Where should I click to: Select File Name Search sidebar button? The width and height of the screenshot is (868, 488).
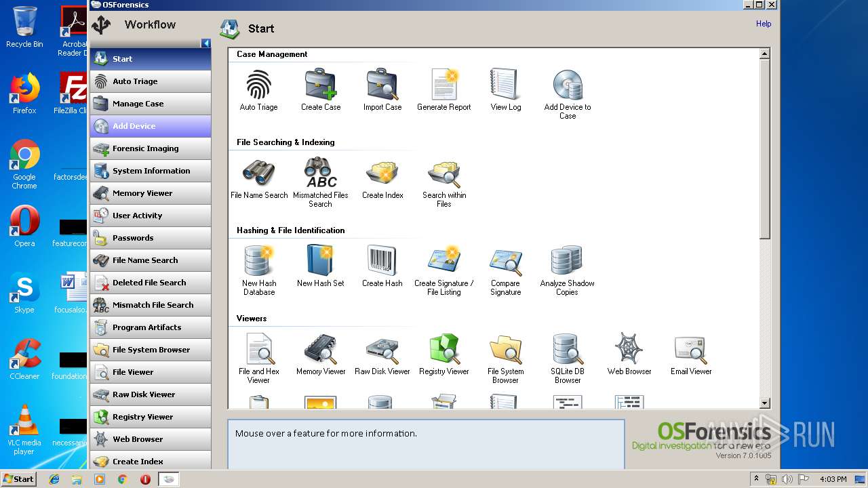pos(151,260)
